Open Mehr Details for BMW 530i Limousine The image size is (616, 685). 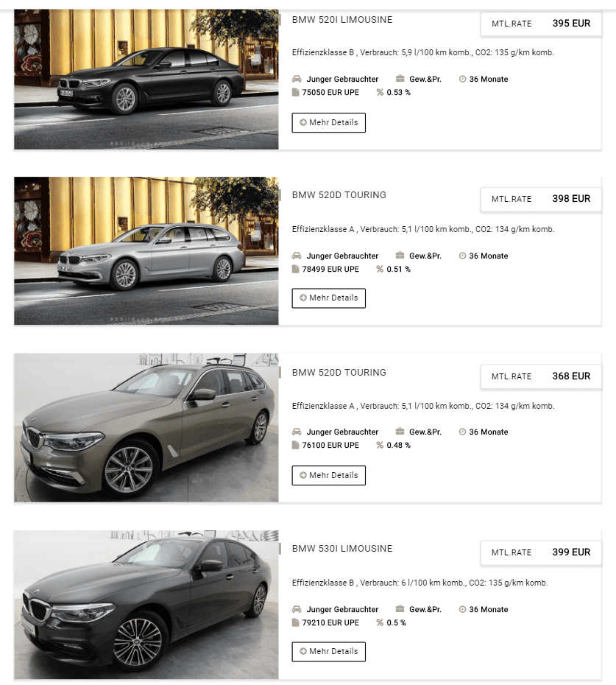pos(328,651)
